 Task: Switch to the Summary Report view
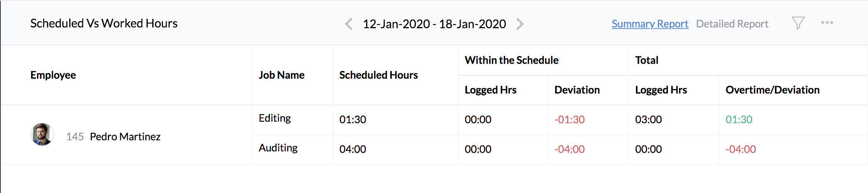click(650, 24)
